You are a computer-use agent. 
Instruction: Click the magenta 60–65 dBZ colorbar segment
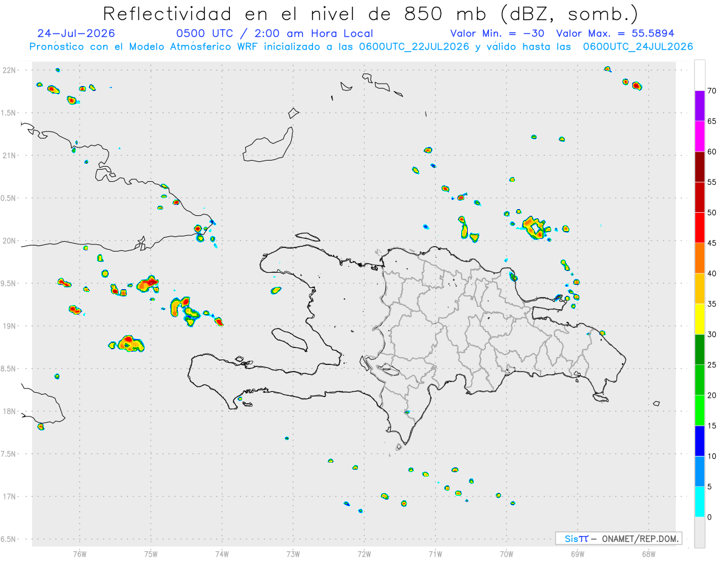coord(699,136)
